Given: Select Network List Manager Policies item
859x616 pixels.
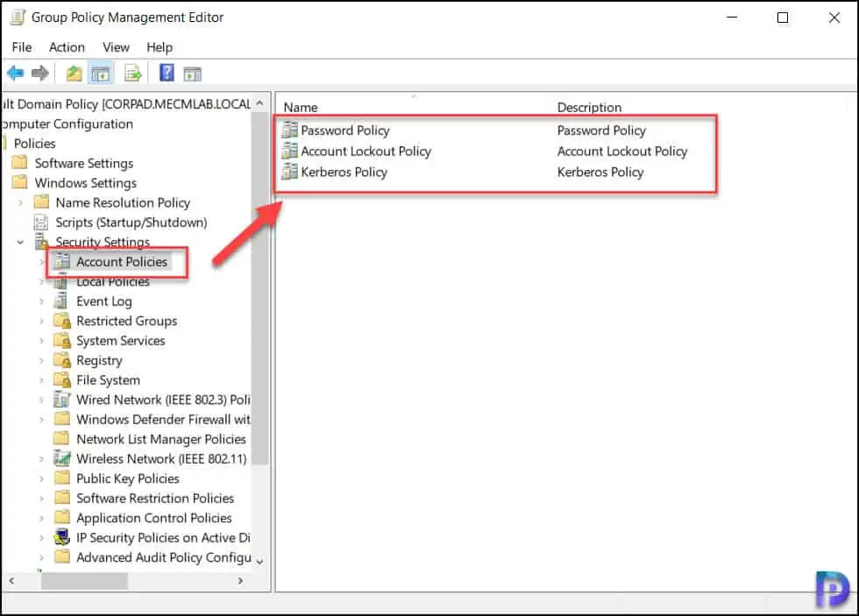Looking at the screenshot, I should click(x=161, y=439).
